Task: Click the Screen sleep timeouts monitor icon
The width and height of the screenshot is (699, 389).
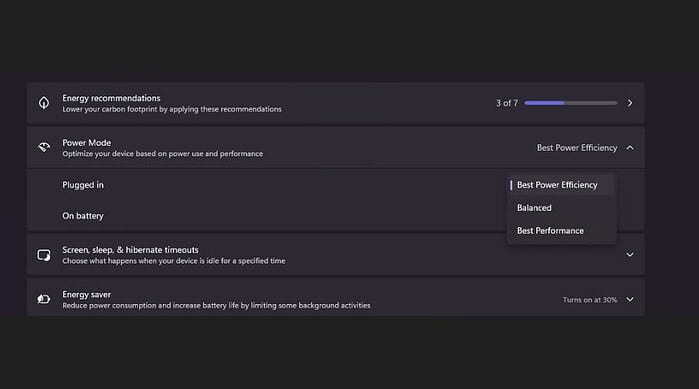Action: [44, 255]
